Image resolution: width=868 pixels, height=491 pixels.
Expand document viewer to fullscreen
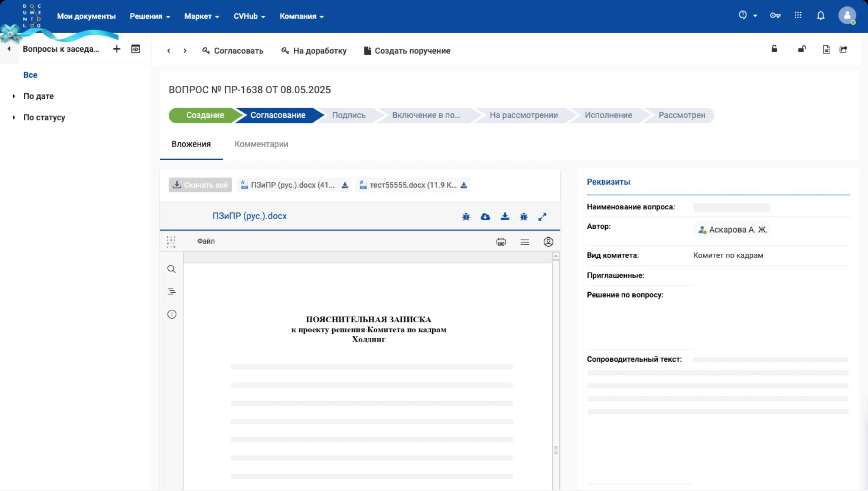pyautogui.click(x=542, y=216)
